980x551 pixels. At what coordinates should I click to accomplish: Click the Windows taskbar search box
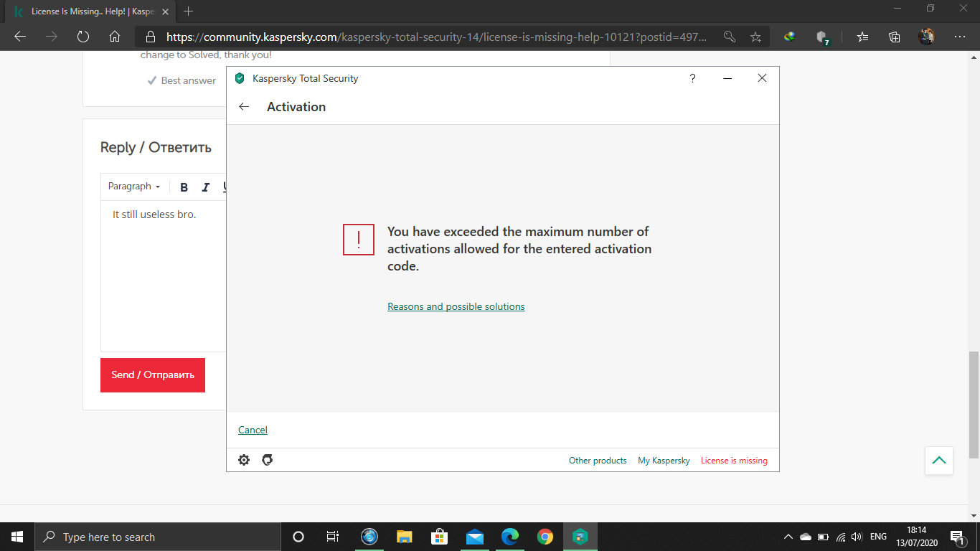pyautogui.click(x=158, y=537)
